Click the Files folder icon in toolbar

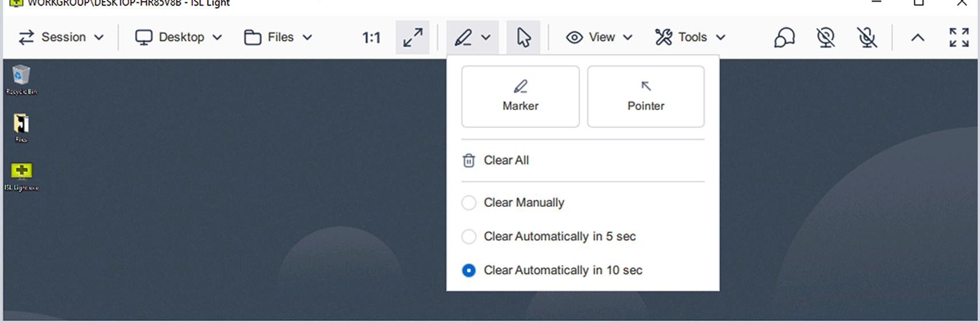tap(252, 37)
